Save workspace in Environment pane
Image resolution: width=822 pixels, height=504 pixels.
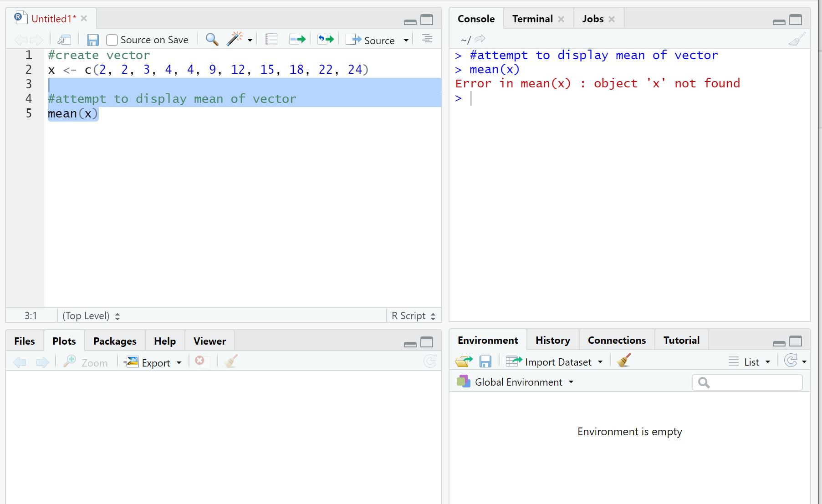485,362
